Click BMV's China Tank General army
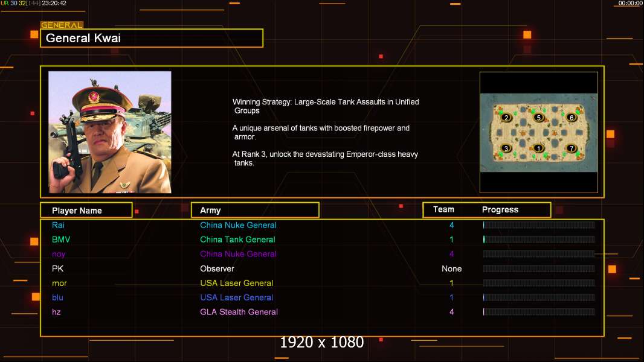Viewport: 644px width, 362px height. 237,240
